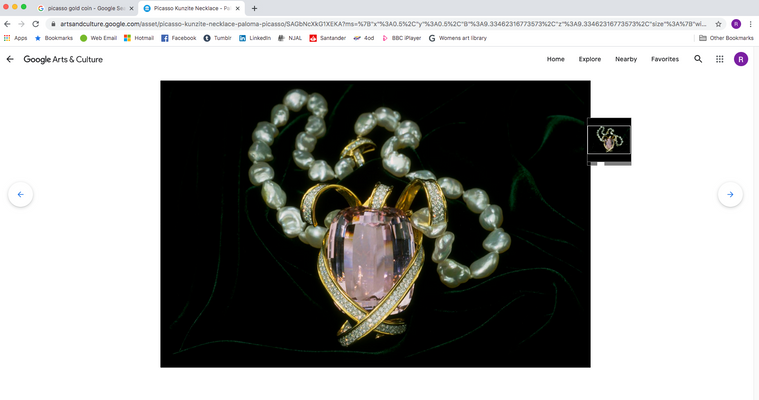
Task: View site info via lock icon
Action: pos(53,24)
